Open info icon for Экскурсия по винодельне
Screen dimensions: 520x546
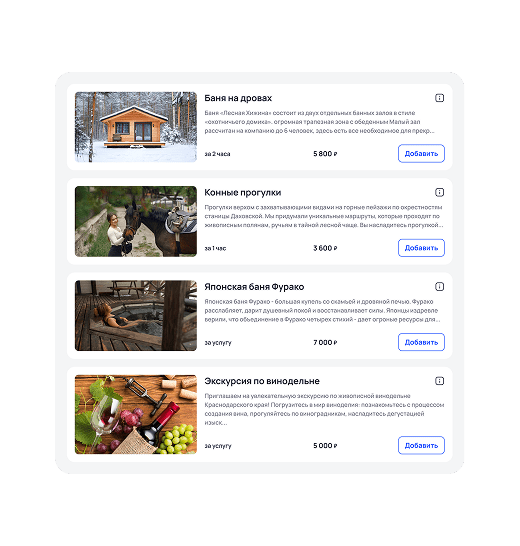440,381
